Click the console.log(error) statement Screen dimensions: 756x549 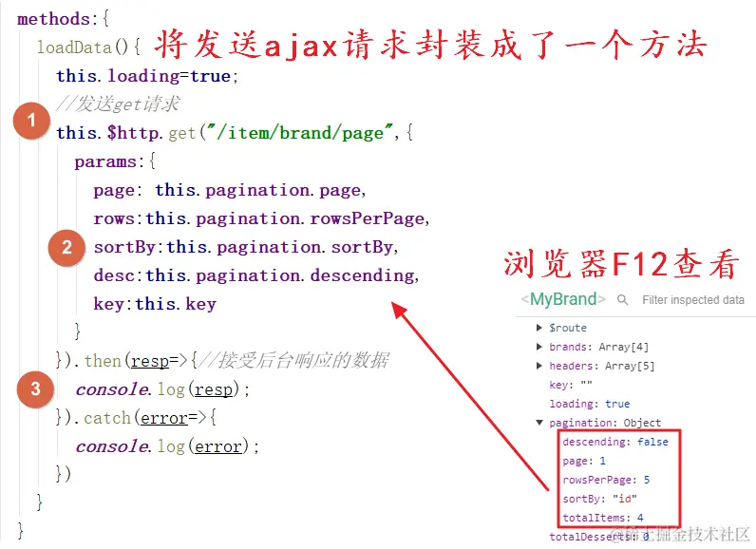167,445
